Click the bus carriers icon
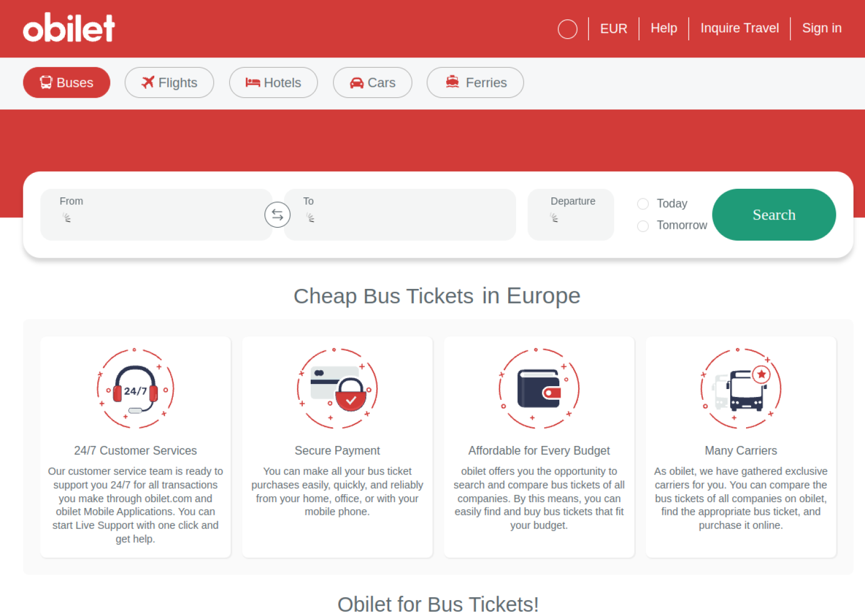 [741, 389]
